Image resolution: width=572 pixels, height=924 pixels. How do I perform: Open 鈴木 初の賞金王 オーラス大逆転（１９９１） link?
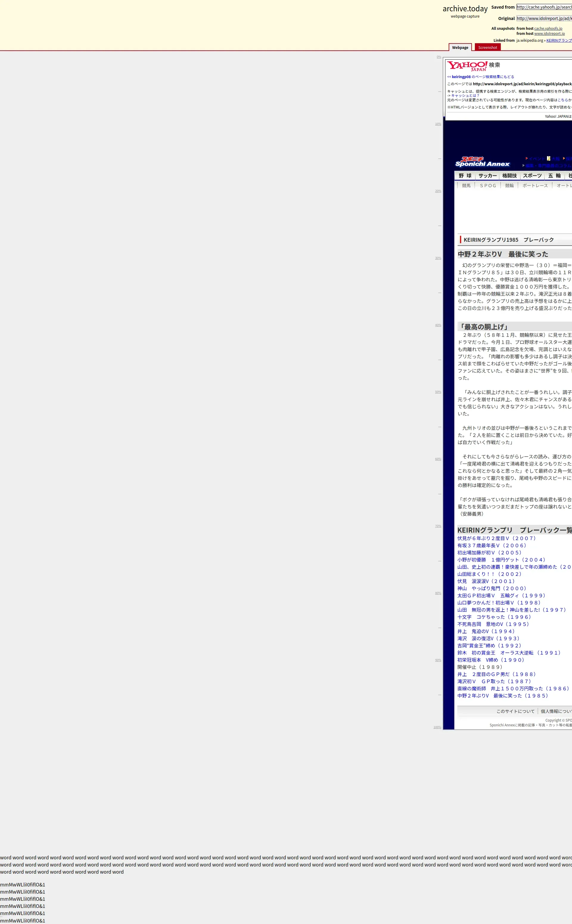(509, 653)
